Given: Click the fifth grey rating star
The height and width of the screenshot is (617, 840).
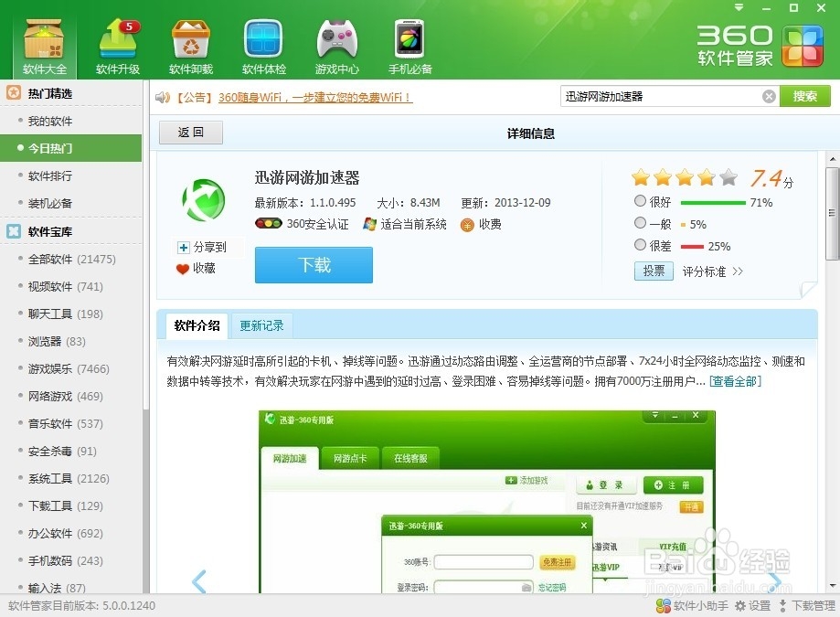Looking at the screenshot, I should pyautogui.click(x=728, y=177).
